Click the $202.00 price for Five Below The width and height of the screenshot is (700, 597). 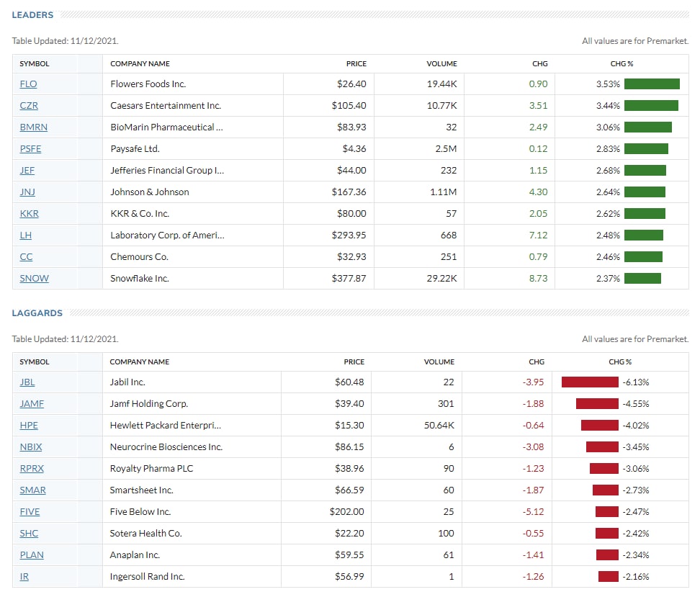click(x=346, y=512)
